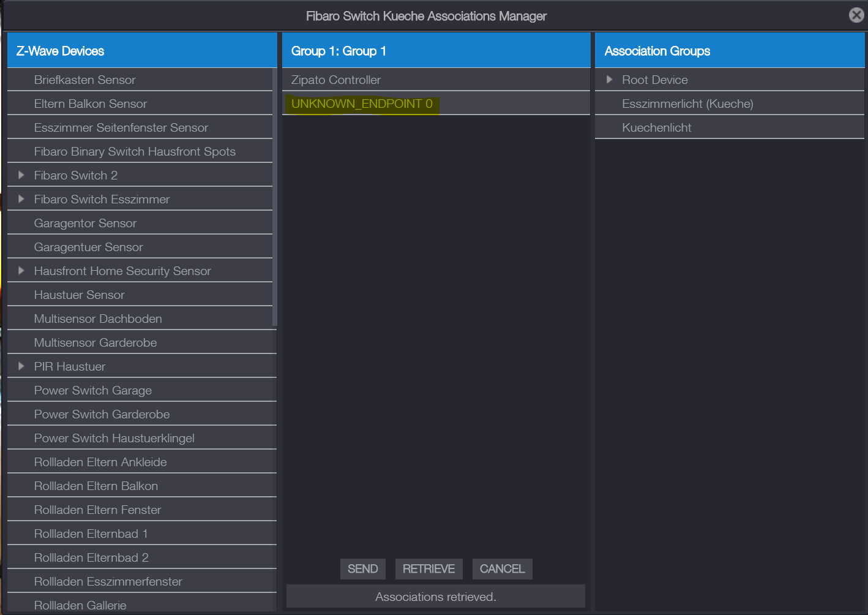Image resolution: width=868 pixels, height=615 pixels.
Task: Click Garagentor Sensor in Z-Wave devices
Action: point(85,223)
